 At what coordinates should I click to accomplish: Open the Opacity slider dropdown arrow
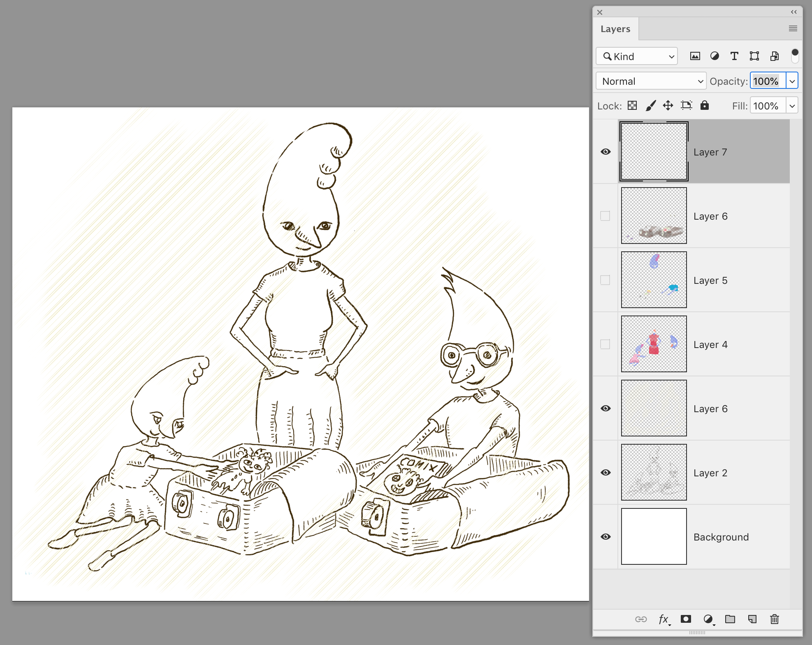click(792, 81)
